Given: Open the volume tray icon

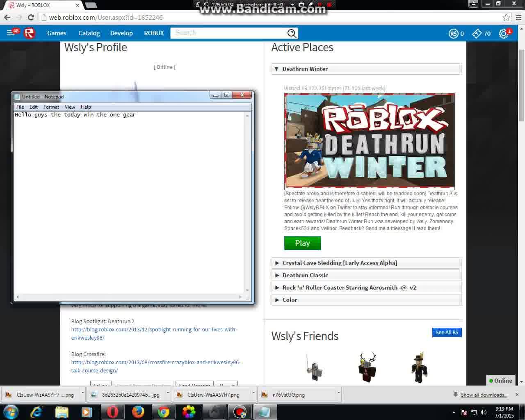Looking at the screenshot, I should click(484, 412).
